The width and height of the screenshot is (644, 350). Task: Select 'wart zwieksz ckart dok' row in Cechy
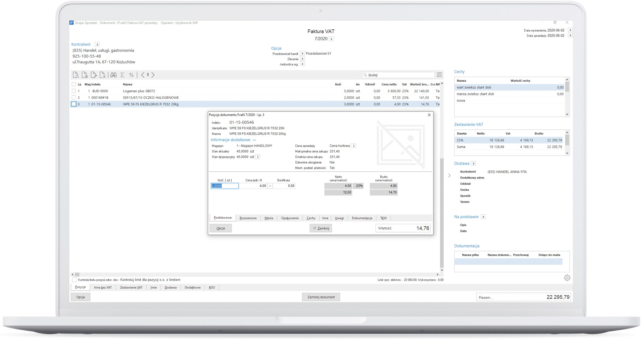coord(510,87)
